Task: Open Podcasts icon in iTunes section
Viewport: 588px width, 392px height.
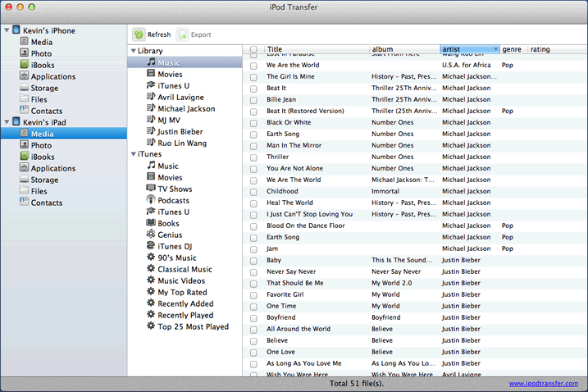Action: (151, 199)
